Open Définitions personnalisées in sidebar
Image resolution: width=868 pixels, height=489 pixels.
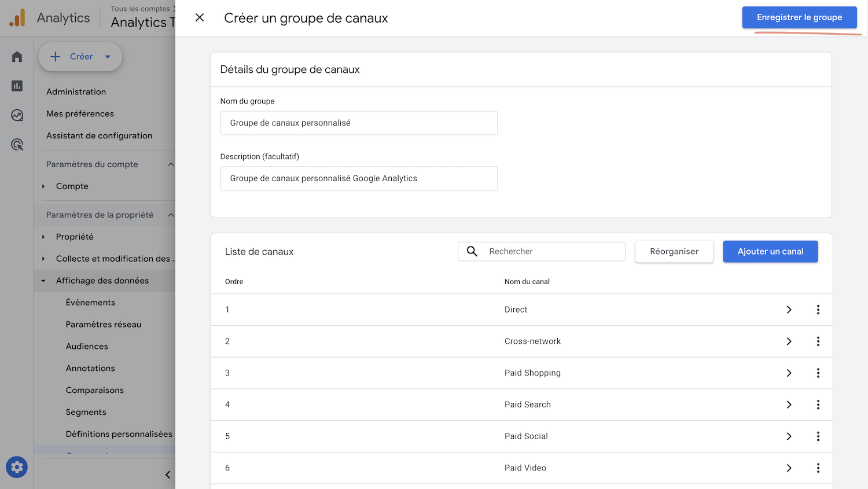coord(119,434)
